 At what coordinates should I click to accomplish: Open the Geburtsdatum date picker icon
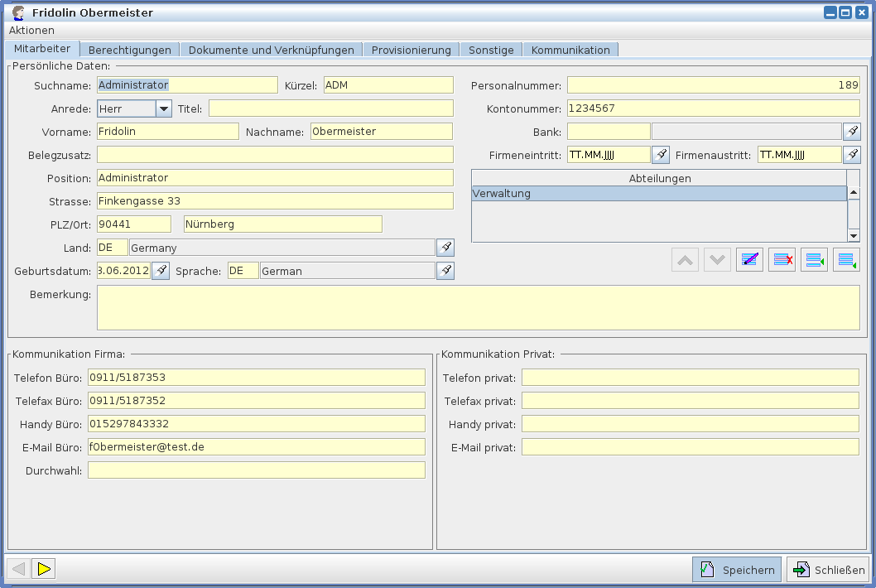click(x=161, y=271)
